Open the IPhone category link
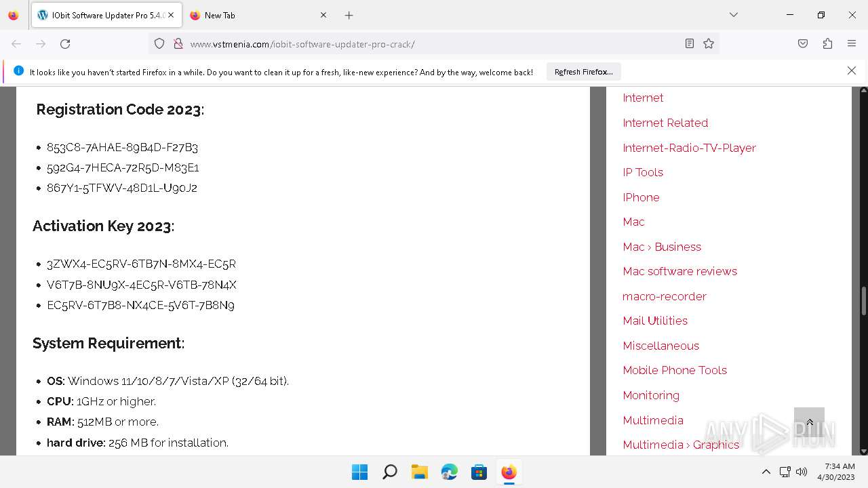Screen dimensions: 868x488 pyautogui.click(x=641, y=197)
